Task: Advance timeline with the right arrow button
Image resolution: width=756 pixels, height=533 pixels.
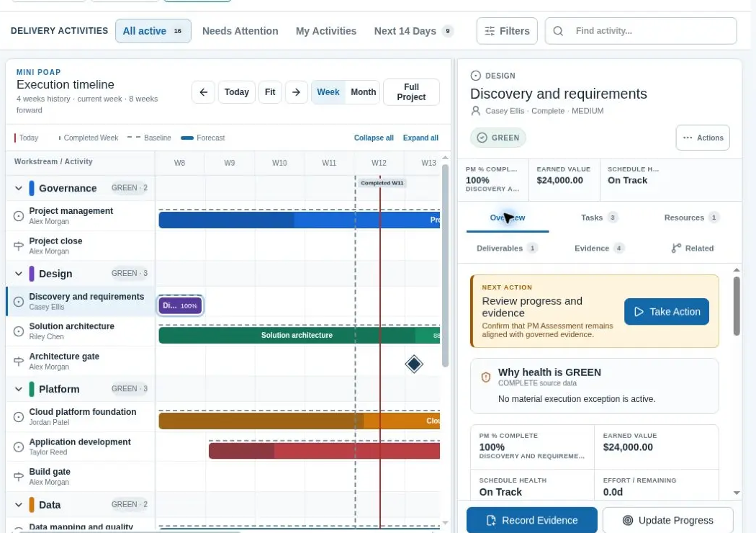Action: pos(297,92)
